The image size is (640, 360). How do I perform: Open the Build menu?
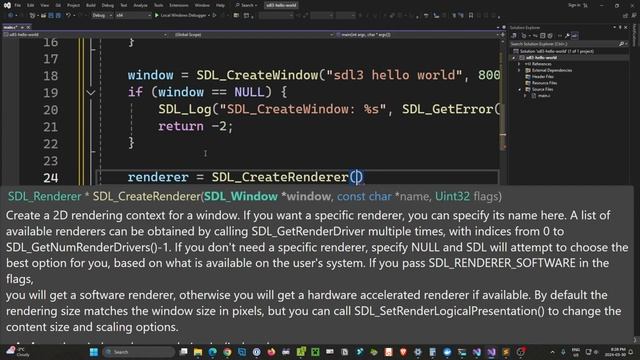(91, 5)
